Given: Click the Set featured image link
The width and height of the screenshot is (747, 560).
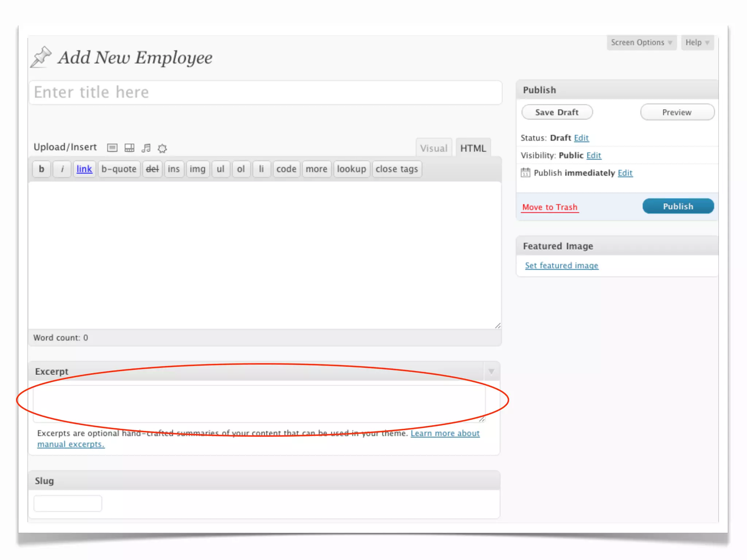Looking at the screenshot, I should [561, 265].
